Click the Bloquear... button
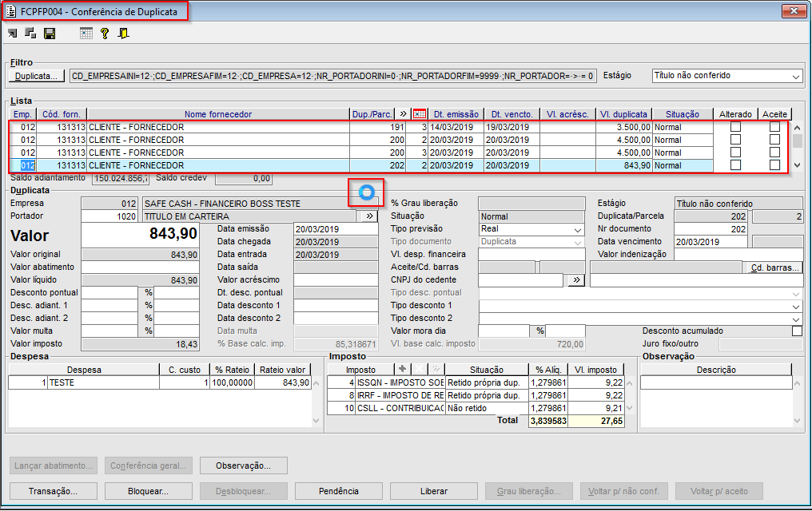 (148, 491)
